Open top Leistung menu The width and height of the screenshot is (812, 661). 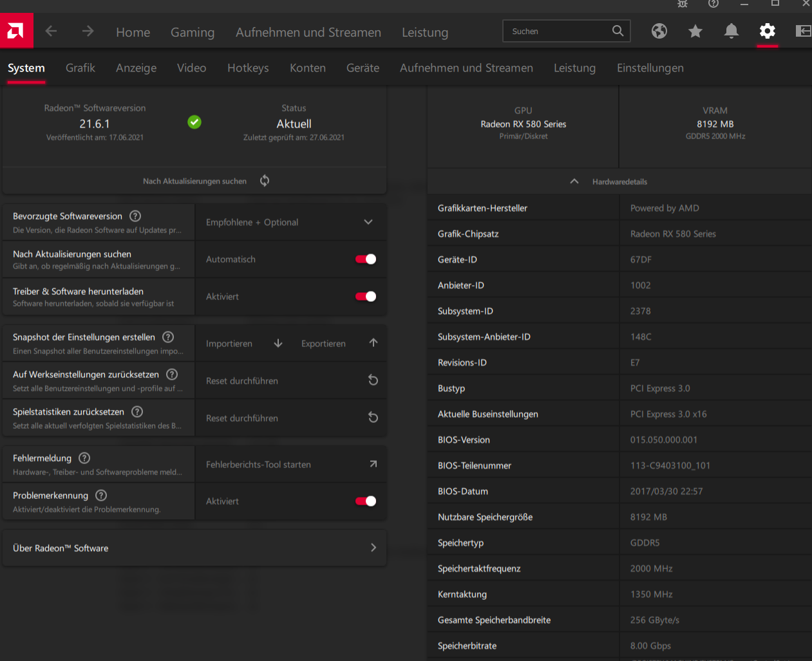point(425,32)
